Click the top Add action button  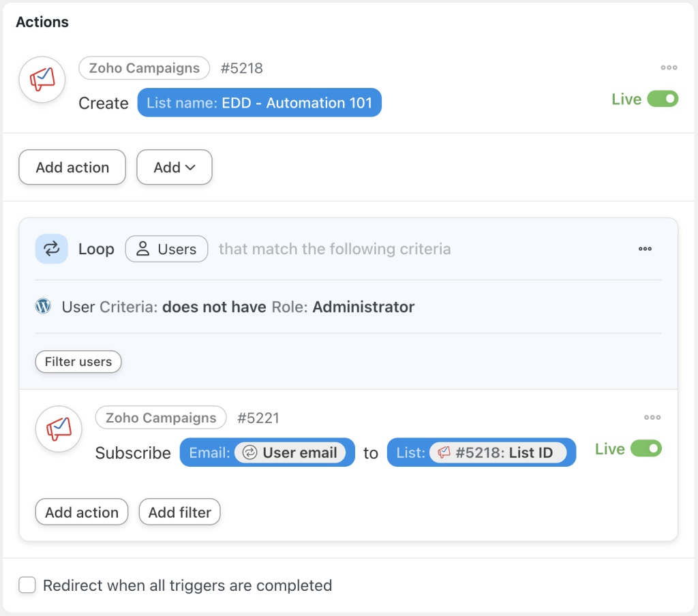click(72, 167)
